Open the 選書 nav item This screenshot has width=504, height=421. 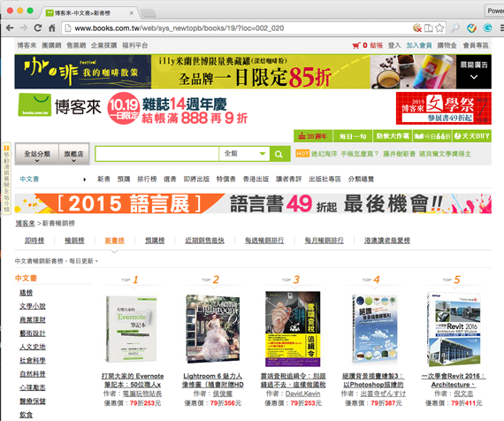(x=170, y=180)
